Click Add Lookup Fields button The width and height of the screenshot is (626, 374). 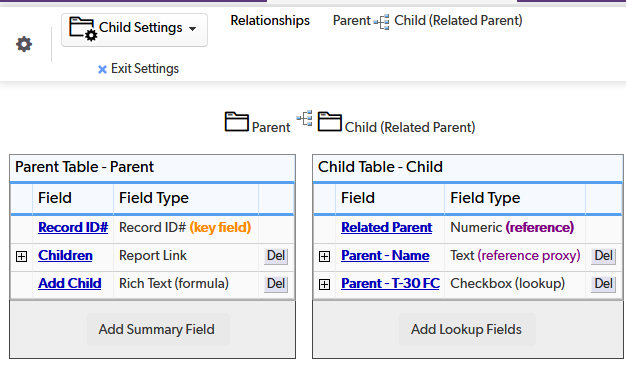coord(466,329)
